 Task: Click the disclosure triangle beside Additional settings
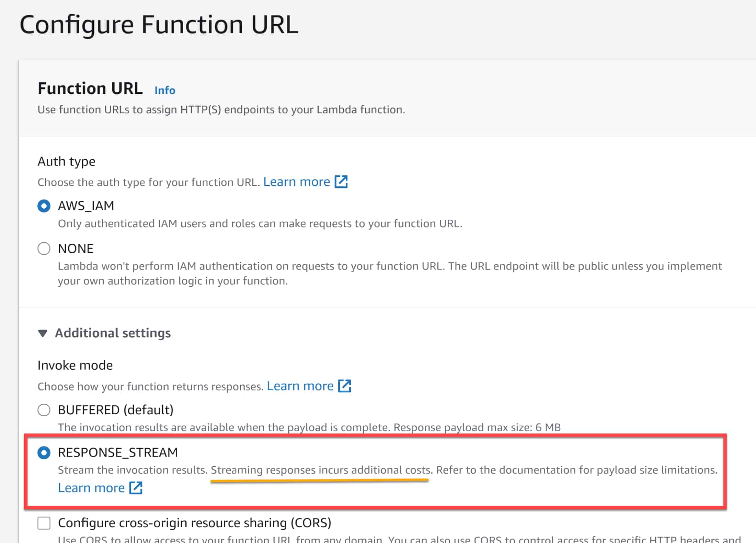(43, 333)
